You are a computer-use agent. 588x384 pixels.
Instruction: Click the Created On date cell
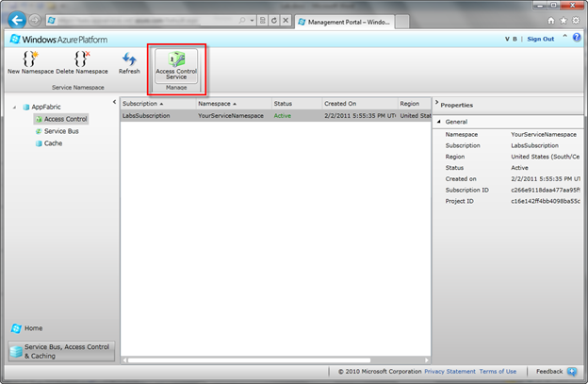tap(360, 116)
